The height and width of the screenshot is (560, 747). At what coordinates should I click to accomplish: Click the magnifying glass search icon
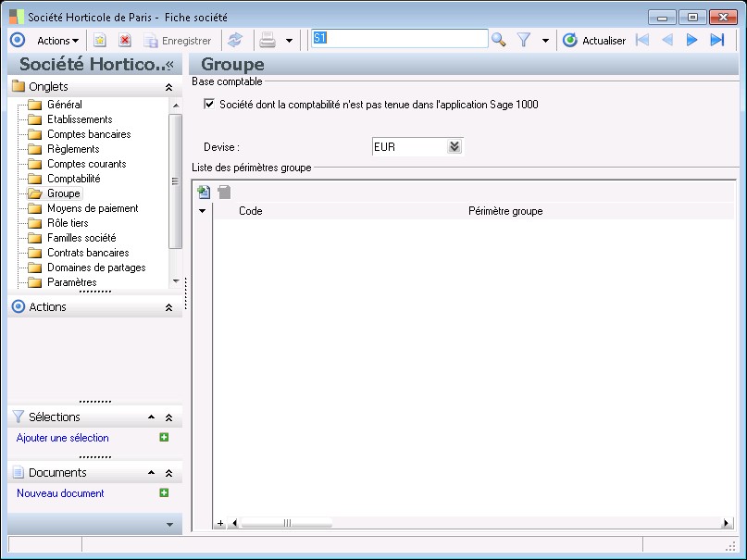[499, 40]
